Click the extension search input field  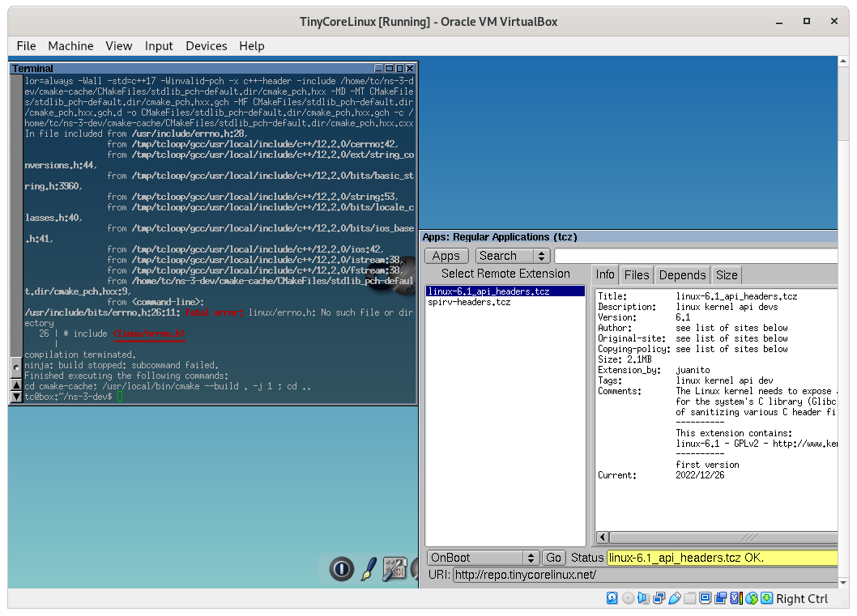[x=696, y=256]
